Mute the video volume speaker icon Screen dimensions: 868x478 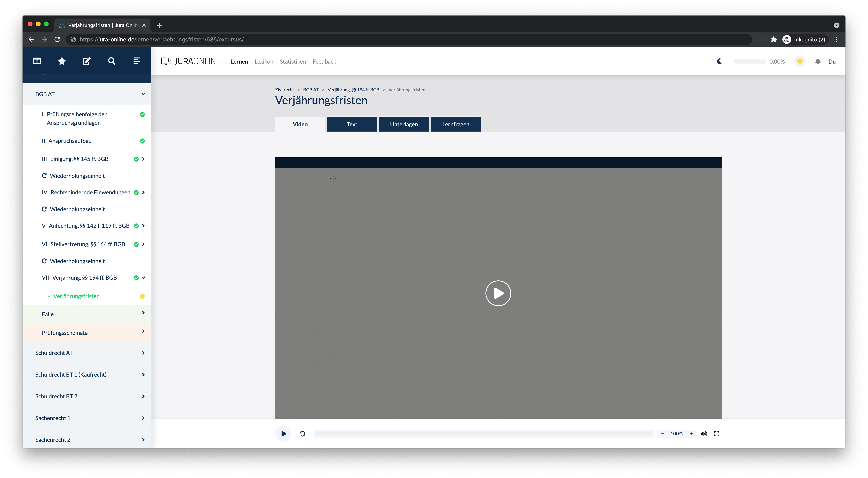pos(703,434)
